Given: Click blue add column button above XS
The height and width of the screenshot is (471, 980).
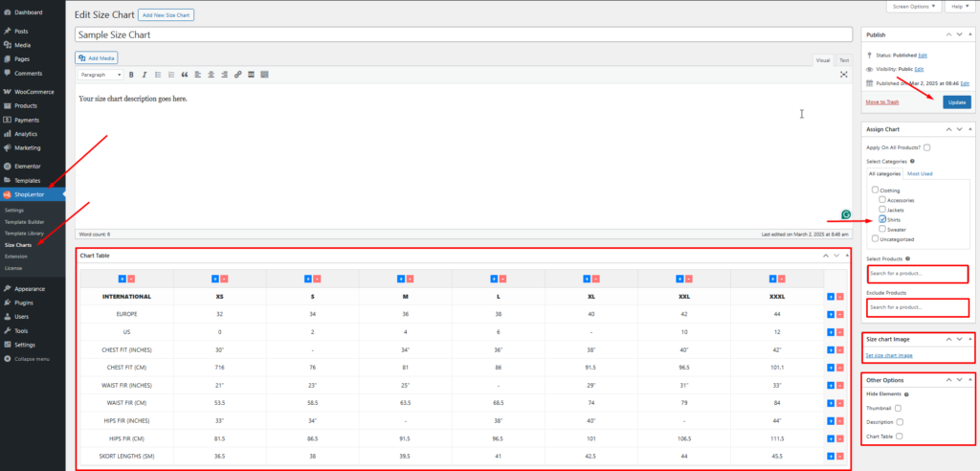Looking at the screenshot, I should click(x=214, y=279).
